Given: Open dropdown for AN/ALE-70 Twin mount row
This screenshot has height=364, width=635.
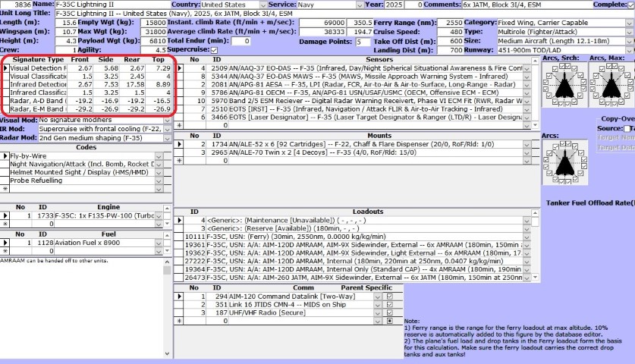Looking at the screenshot, I should (x=527, y=152).
